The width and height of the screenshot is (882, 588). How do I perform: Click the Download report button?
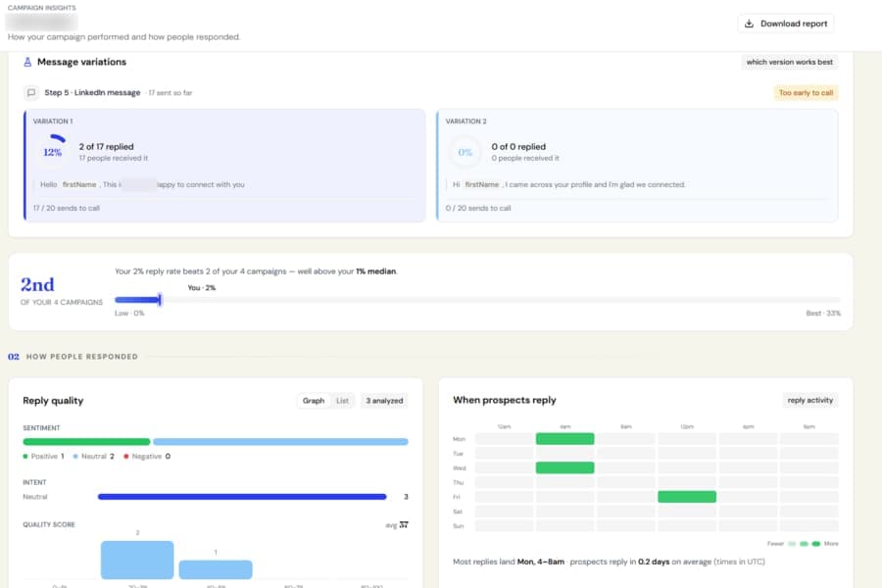tap(785, 24)
